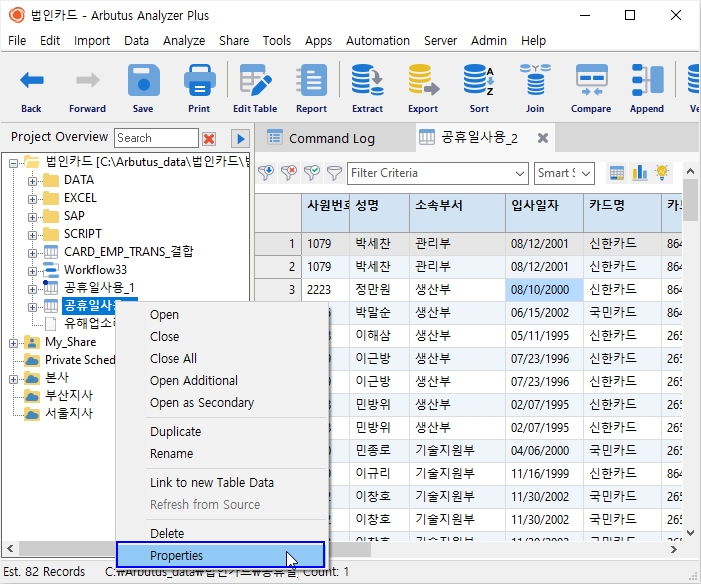The image size is (701, 584).
Task: Click the Append toolbar icon
Action: tap(647, 80)
